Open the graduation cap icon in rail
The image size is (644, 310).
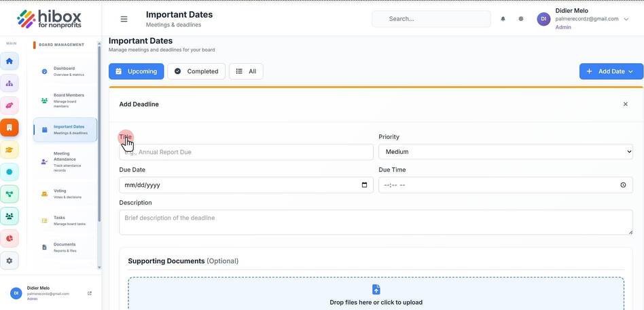[10, 150]
